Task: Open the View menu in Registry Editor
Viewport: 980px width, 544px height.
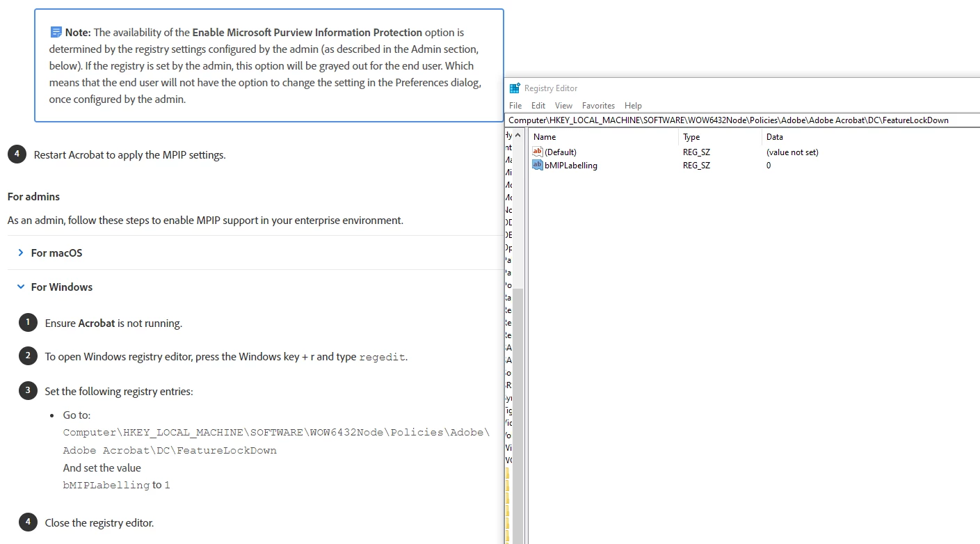Action: (x=563, y=106)
